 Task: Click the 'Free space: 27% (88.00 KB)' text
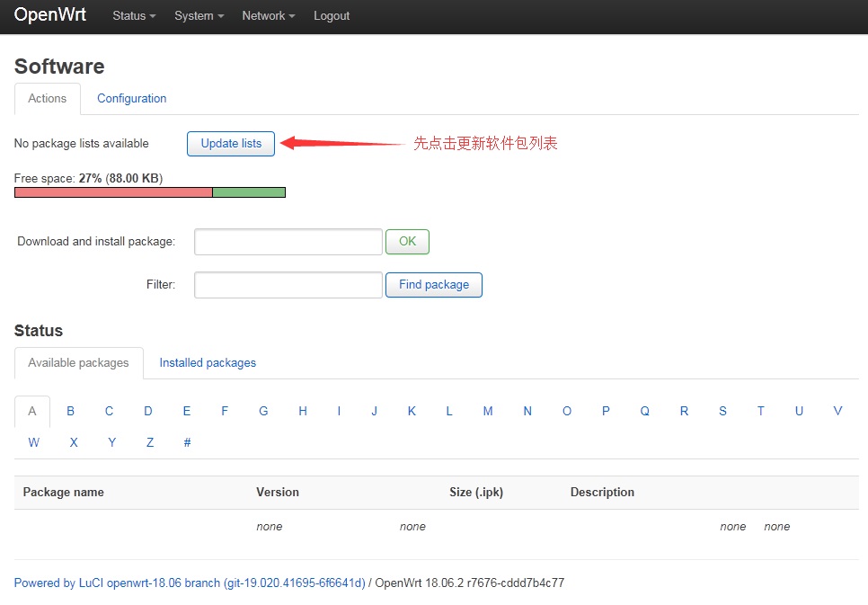point(89,178)
